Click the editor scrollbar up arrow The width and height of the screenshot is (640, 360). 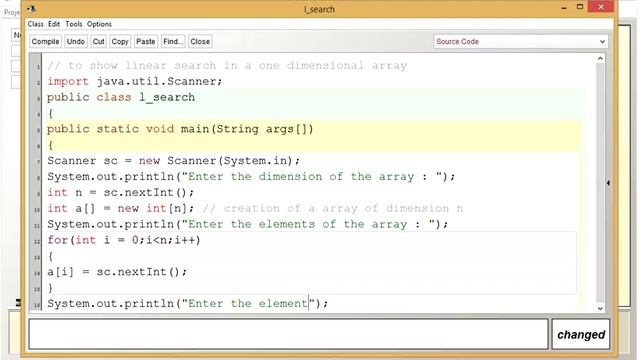coord(600,59)
